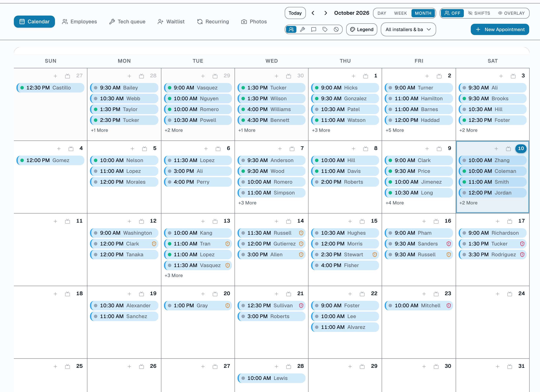540x392 pixels.
Task: Click the plus icon on October 8
Action: pyautogui.click(x=353, y=149)
